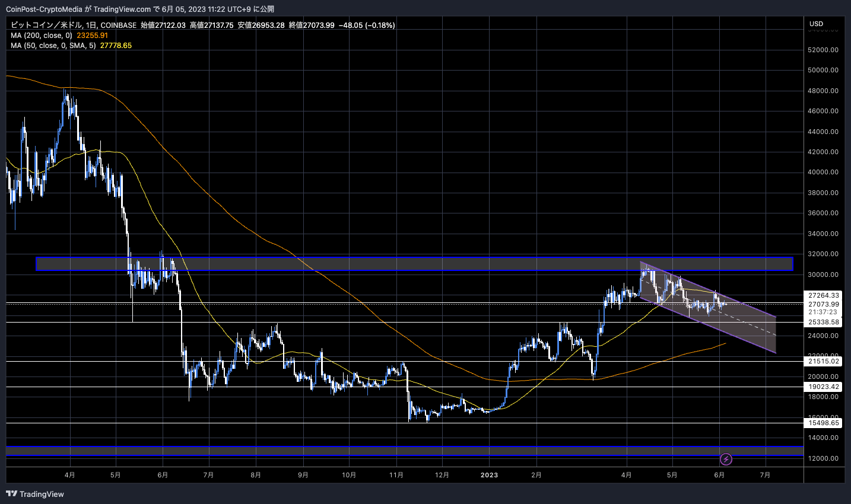Screen dimensions: 851x504
Task: Select the MA (50, close, 0, SMA, 5) legend
Action: pos(53,45)
